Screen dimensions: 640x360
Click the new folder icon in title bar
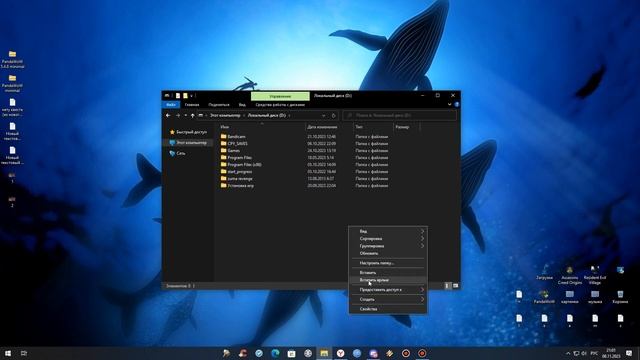(185, 96)
